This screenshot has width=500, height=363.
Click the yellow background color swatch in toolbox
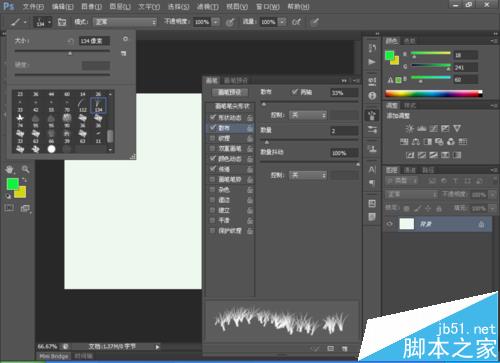coord(21,193)
